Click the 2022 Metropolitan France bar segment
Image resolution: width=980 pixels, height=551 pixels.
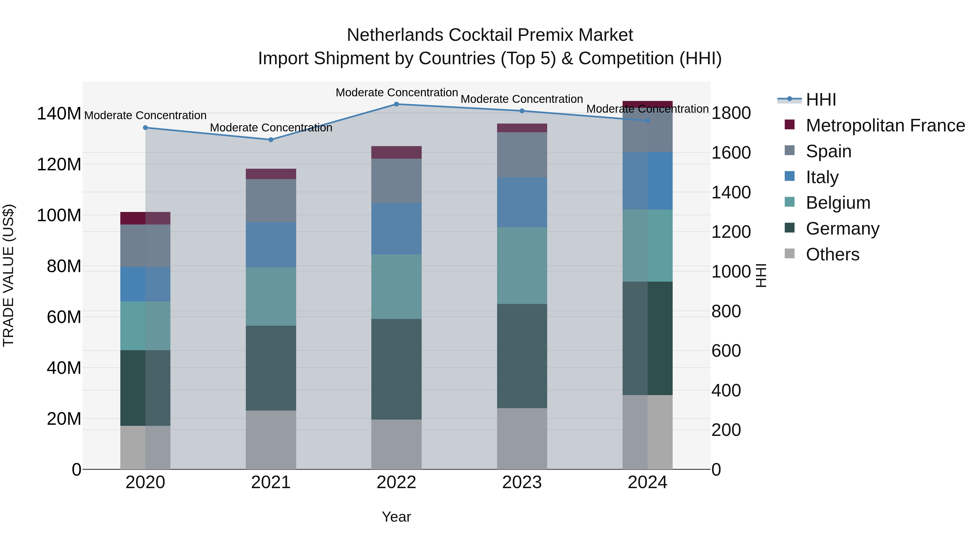click(396, 152)
